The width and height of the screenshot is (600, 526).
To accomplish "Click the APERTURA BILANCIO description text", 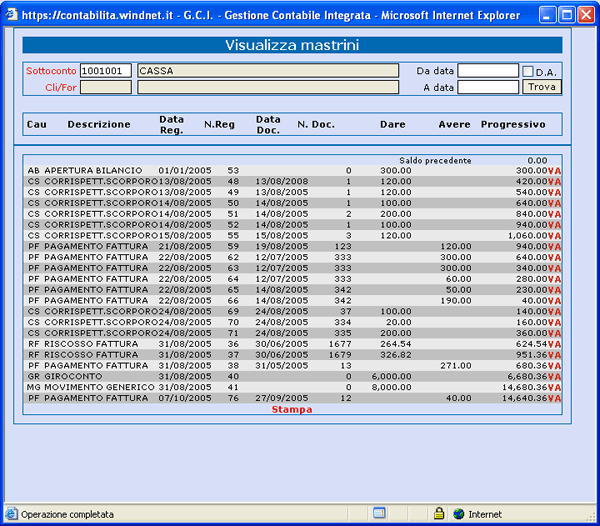I will [93, 171].
